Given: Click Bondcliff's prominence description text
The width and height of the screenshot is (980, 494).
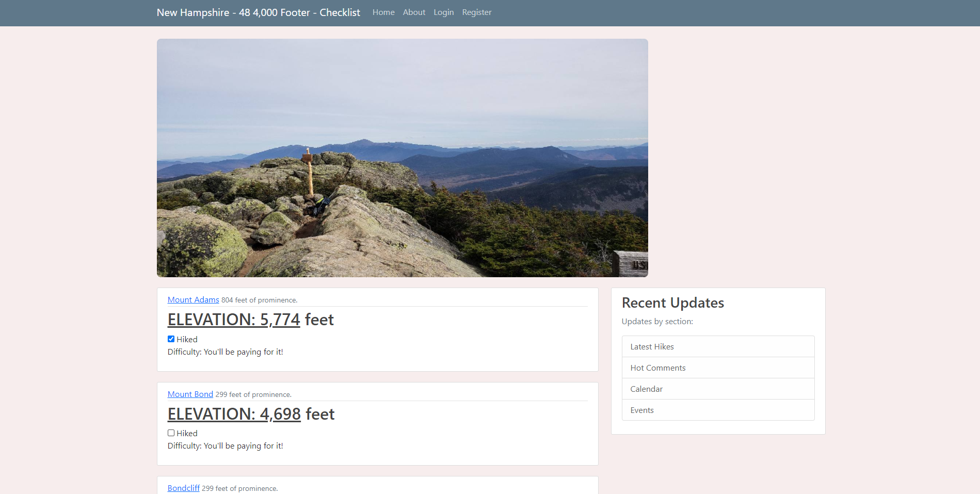Looking at the screenshot, I should 239,488.
